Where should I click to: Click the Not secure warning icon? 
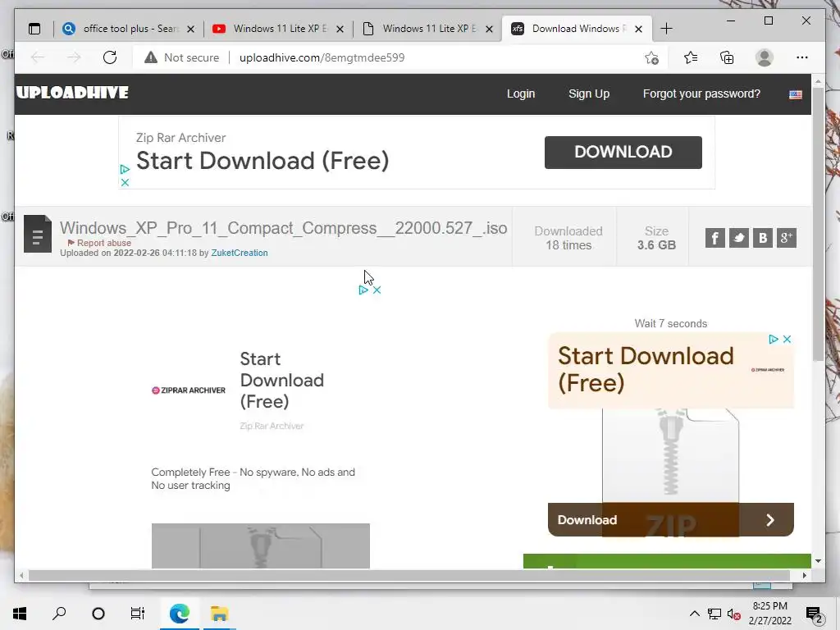coord(151,58)
